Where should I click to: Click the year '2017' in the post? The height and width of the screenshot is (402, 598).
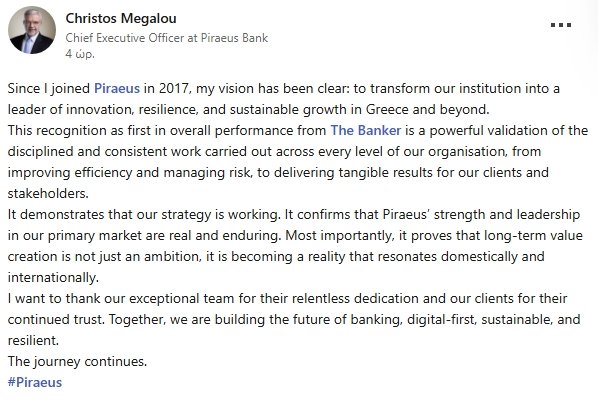coord(173,88)
